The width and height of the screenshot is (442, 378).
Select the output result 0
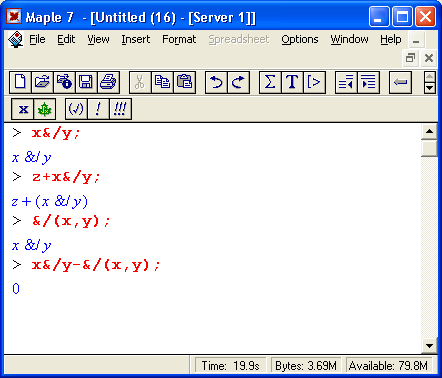click(16, 289)
